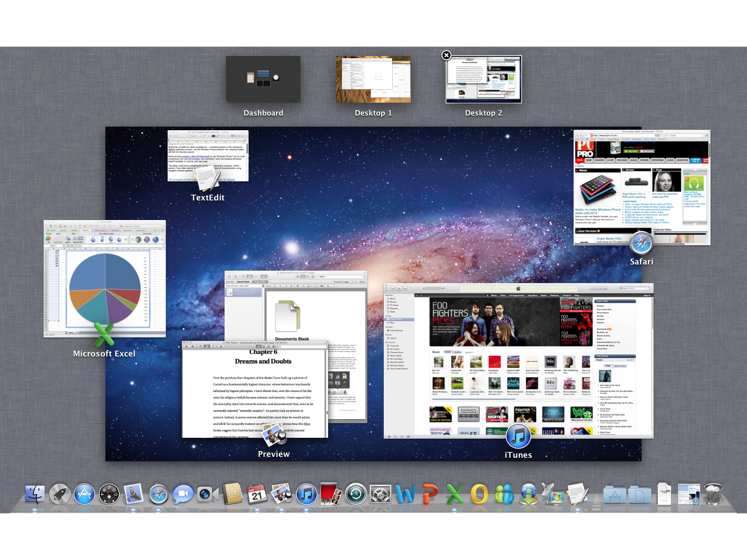Open the Trash in the Dock
The width and height of the screenshot is (747, 560).
(x=714, y=494)
